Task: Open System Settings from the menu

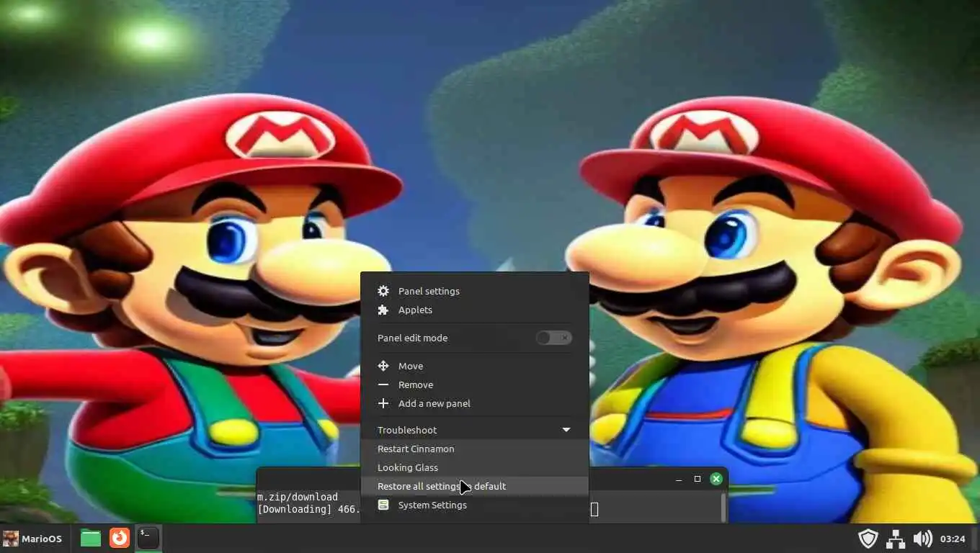Action: pyautogui.click(x=474, y=505)
